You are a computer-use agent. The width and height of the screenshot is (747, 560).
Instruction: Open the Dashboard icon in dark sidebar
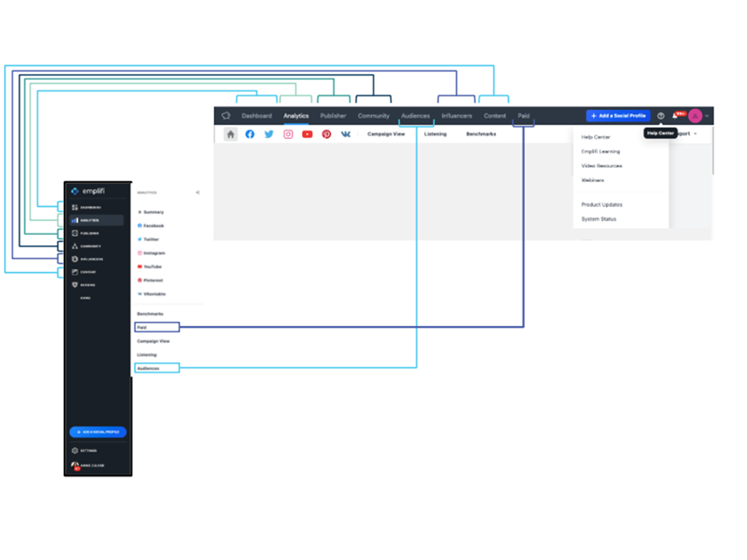(75, 207)
